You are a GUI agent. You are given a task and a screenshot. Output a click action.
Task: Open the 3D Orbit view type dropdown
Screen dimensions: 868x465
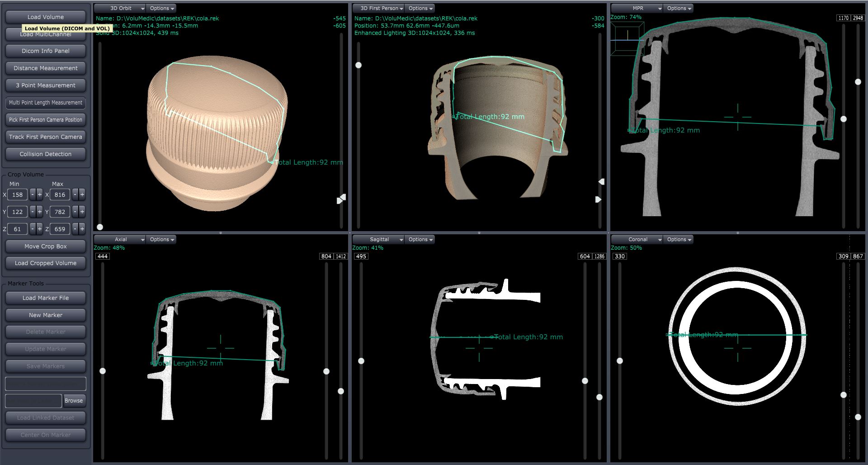click(120, 8)
